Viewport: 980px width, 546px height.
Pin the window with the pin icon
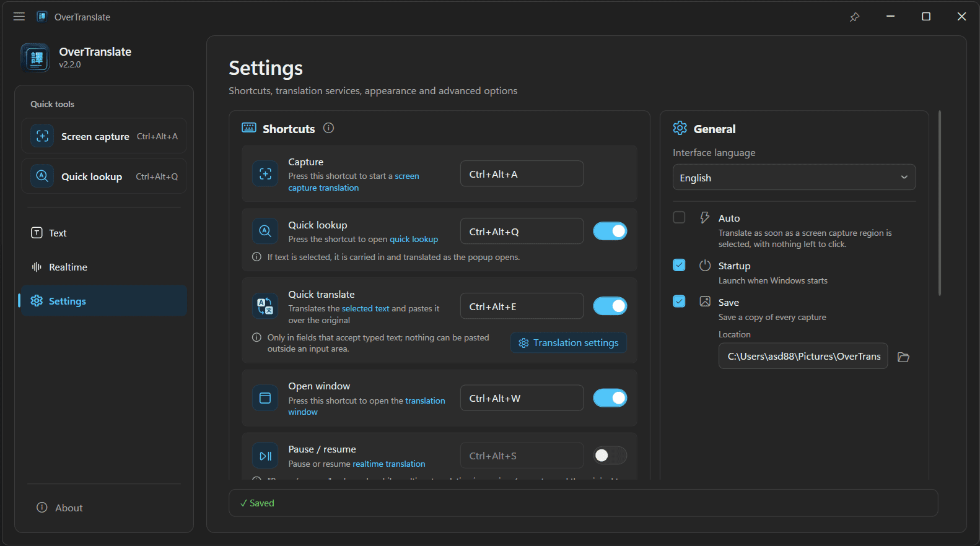pyautogui.click(x=854, y=17)
